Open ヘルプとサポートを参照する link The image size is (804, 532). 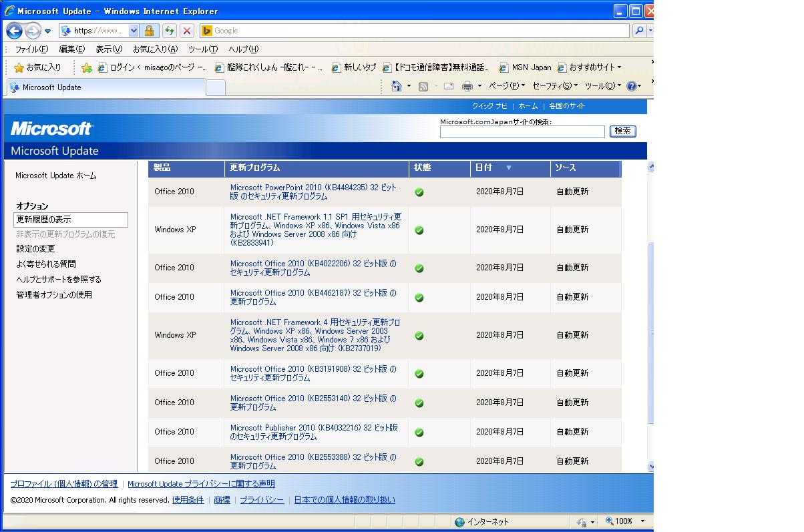coord(59,280)
